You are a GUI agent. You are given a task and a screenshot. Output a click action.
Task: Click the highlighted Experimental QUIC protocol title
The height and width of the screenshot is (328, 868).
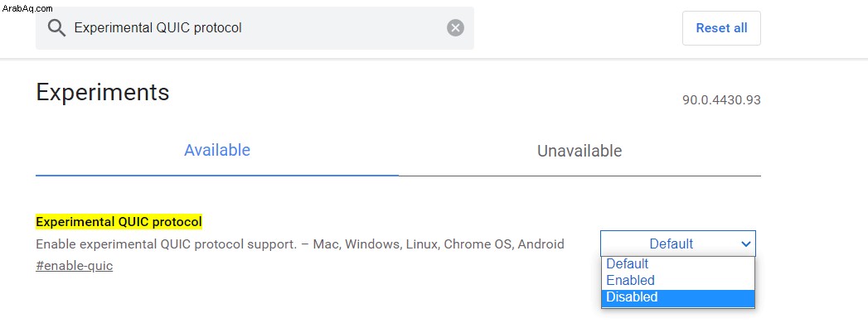pyautogui.click(x=119, y=222)
